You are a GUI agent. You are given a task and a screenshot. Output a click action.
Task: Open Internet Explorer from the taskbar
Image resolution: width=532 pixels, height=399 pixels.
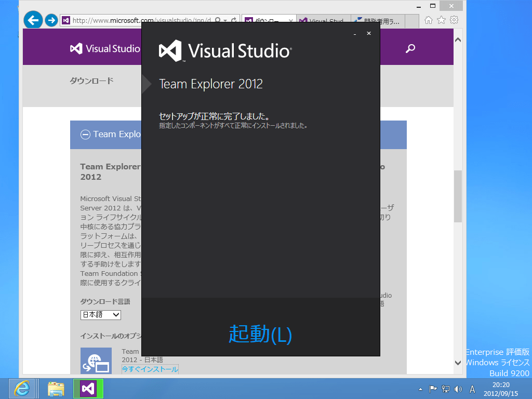(22, 389)
